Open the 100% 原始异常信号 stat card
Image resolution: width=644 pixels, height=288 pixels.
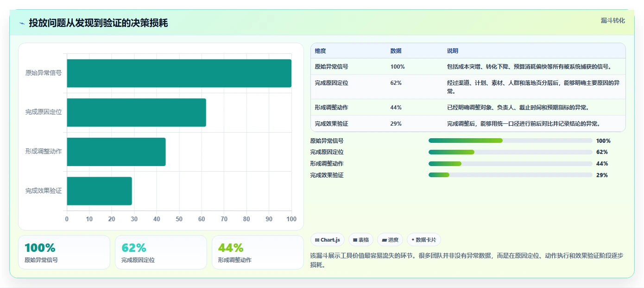pyautogui.click(x=64, y=252)
